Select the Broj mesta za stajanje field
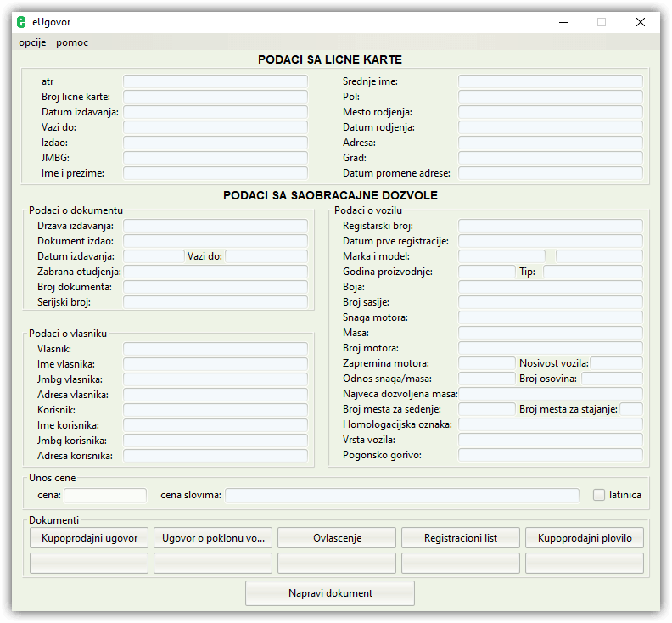 (x=632, y=409)
